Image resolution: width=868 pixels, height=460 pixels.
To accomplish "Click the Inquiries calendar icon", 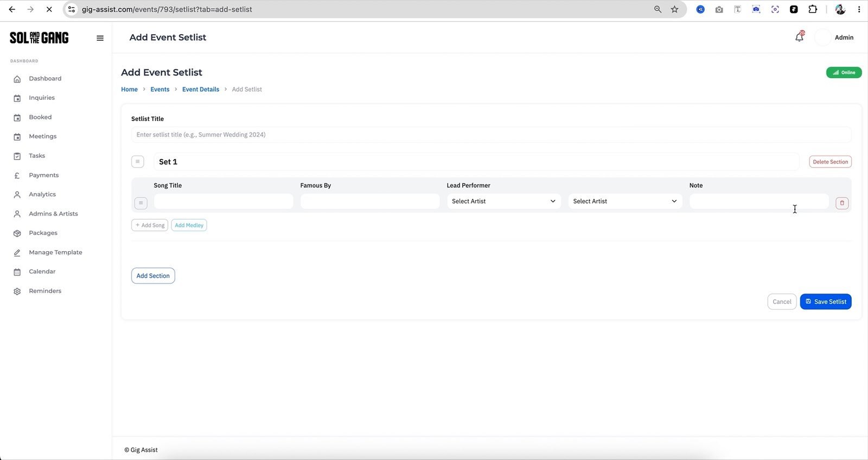I will pos(17,98).
